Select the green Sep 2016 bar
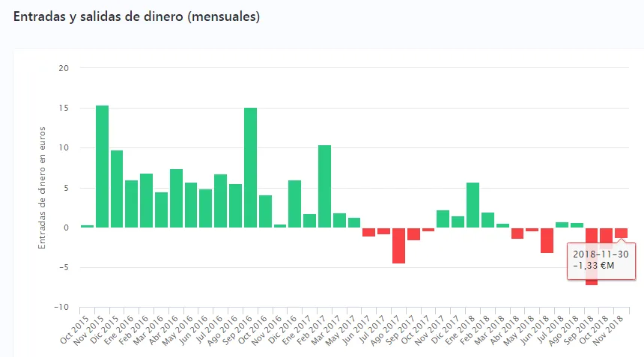644x357 pixels. (250, 168)
